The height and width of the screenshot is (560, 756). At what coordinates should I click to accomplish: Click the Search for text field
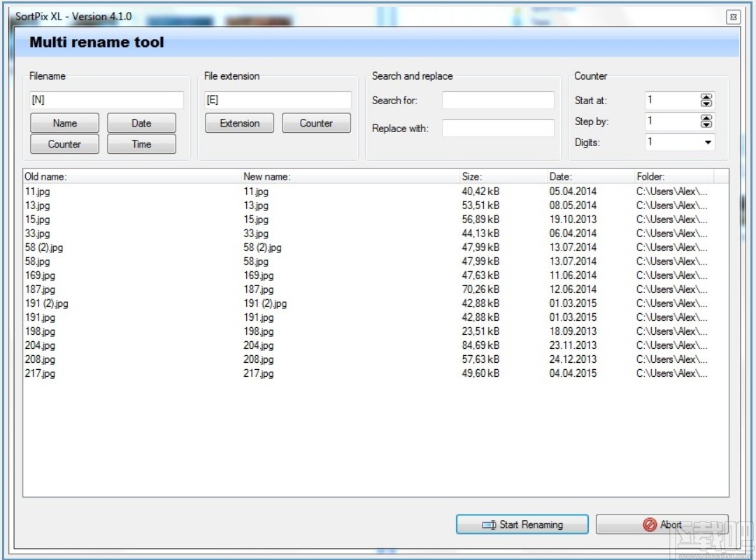pos(498,100)
